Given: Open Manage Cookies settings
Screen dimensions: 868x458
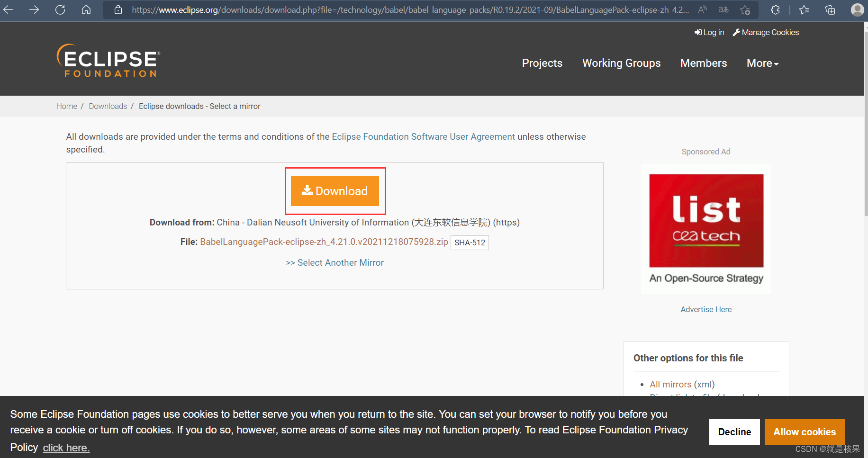Looking at the screenshot, I should [x=766, y=32].
